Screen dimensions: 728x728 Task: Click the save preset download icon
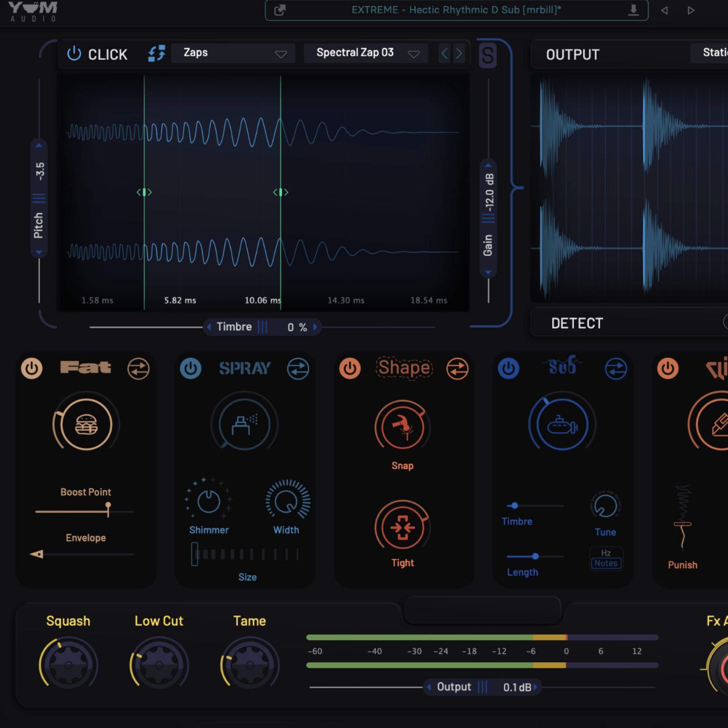[633, 10]
